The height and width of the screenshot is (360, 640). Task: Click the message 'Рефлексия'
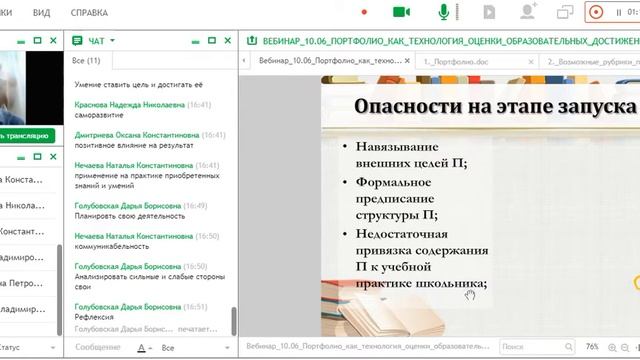coord(94,317)
